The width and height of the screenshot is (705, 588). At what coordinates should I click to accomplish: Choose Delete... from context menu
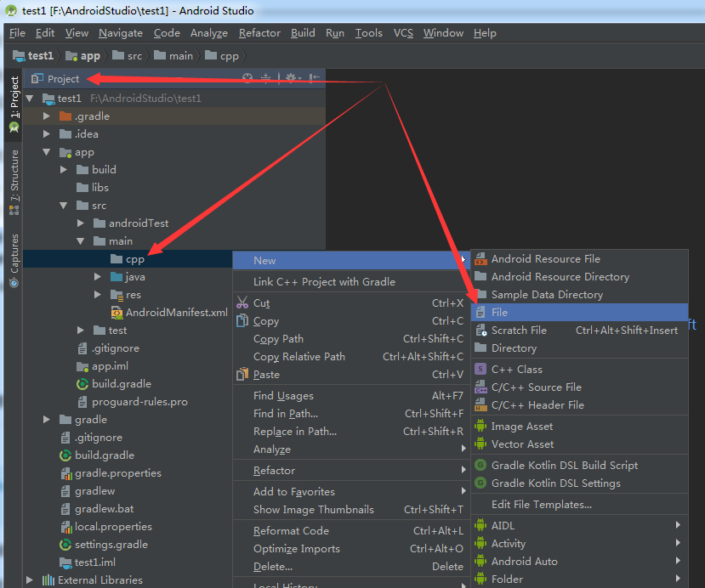pos(351,567)
